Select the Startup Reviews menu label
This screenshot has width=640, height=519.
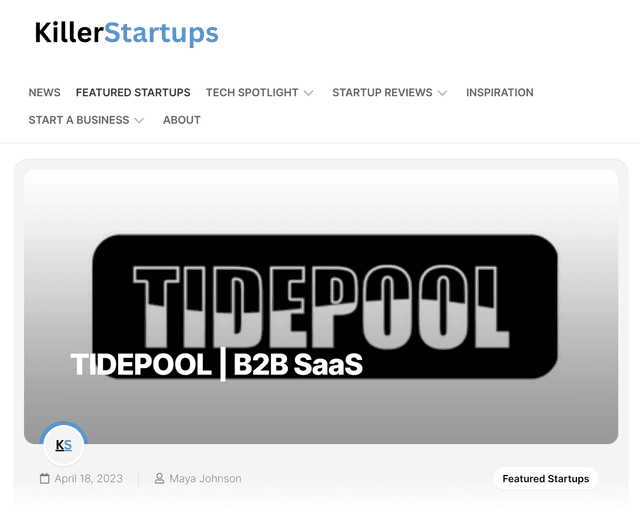click(382, 93)
